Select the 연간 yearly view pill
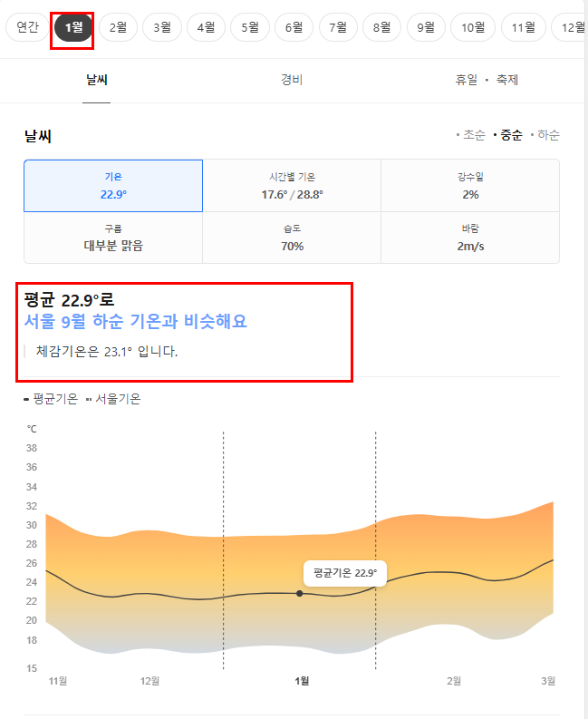 (x=27, y=27)
